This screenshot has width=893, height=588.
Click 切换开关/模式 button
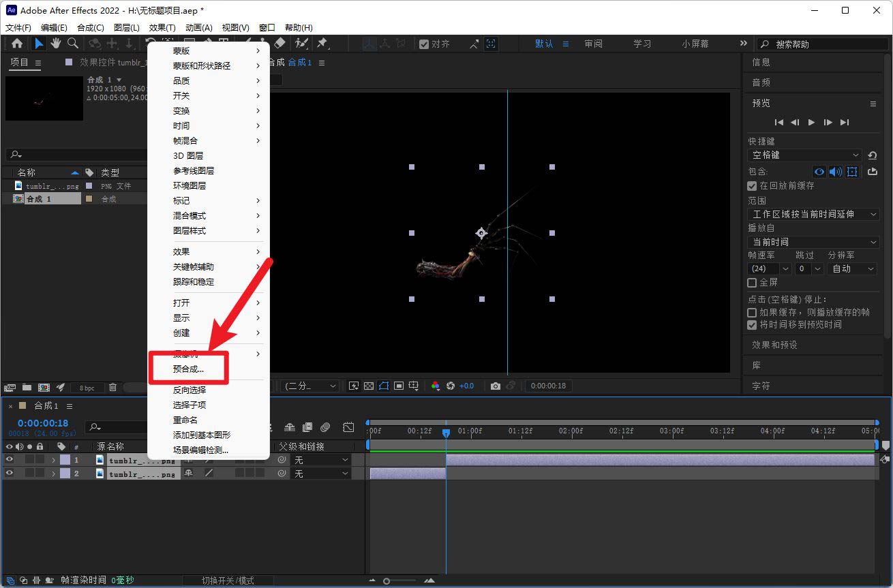(x=228, y=581)
